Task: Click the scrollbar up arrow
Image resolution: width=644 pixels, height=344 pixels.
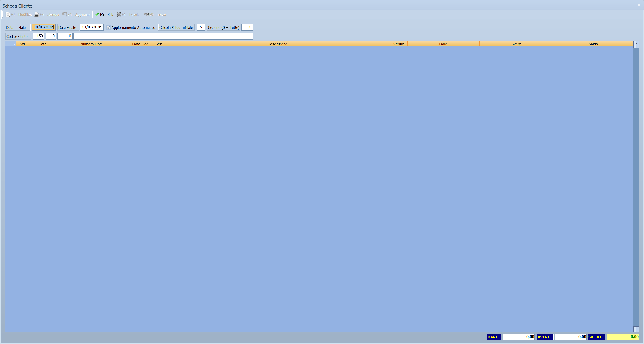Action: click(636, 44)
